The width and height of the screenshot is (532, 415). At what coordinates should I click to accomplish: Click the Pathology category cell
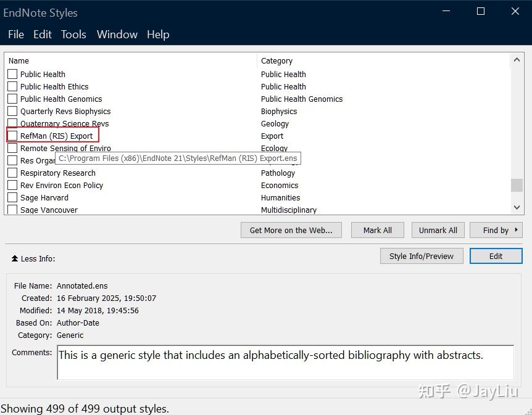[278, 173]
